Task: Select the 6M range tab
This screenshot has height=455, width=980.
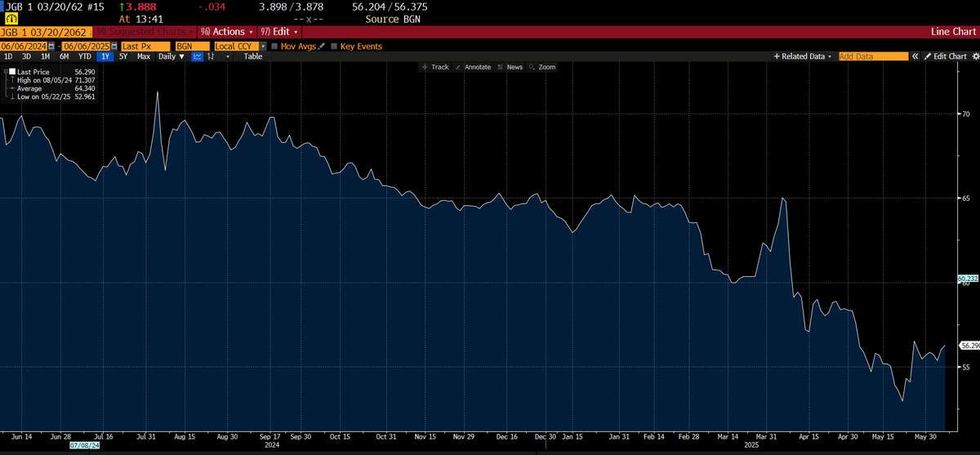Action: 64,56
